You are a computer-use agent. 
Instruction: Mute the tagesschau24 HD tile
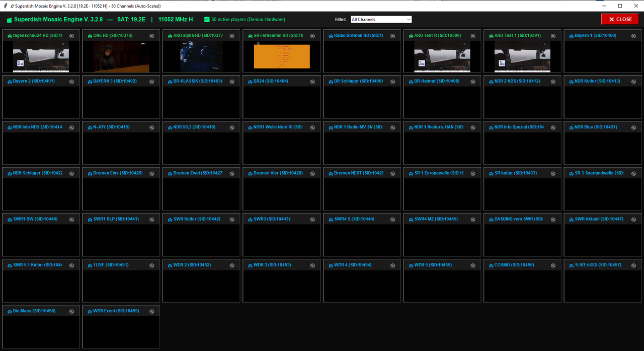(x=71, y=36)
